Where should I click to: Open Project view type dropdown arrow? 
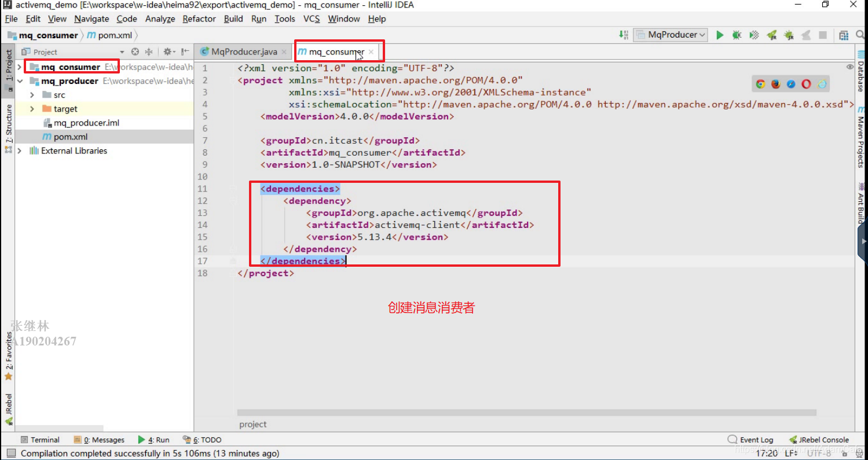122,52
